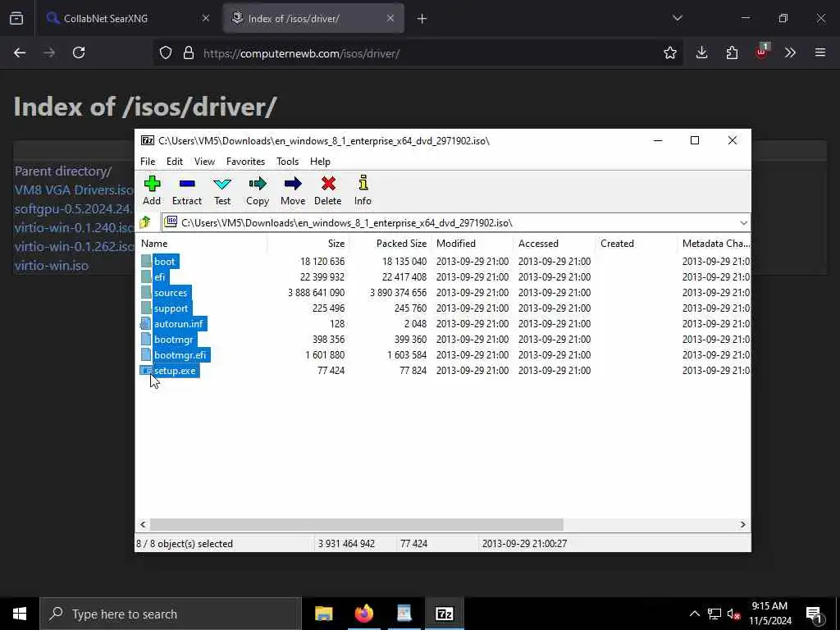Open the list all tabs dropdown

[x=677, y=18]
